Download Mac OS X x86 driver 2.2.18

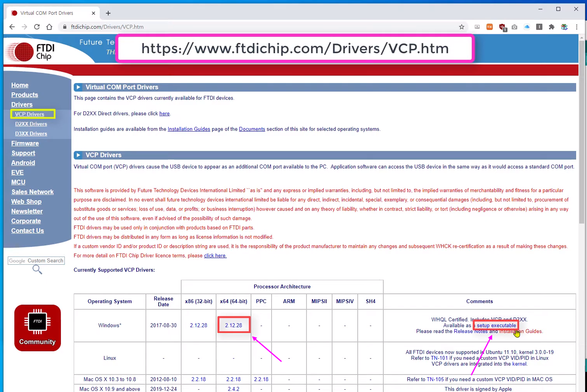(199, 380)
